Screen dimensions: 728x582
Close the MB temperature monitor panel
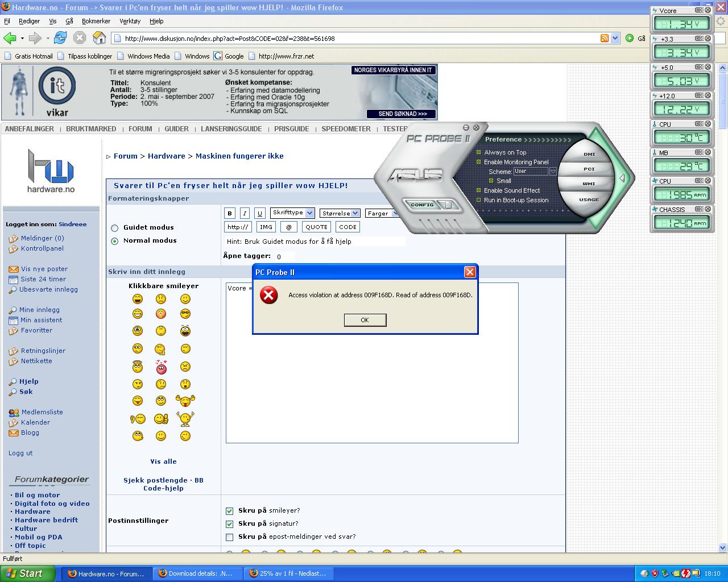[708, 152]
